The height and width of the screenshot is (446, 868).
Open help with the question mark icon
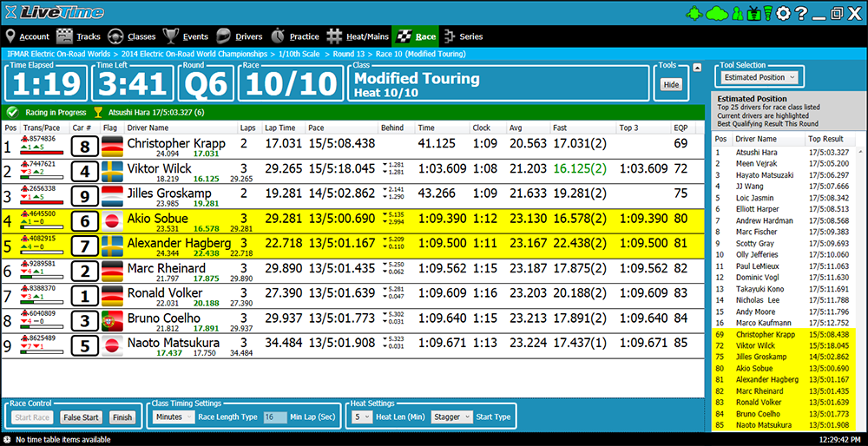coord(800,12)
